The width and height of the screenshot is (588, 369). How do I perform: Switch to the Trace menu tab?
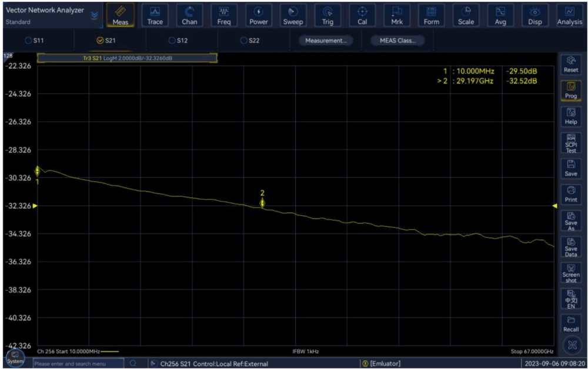point(155,15)
